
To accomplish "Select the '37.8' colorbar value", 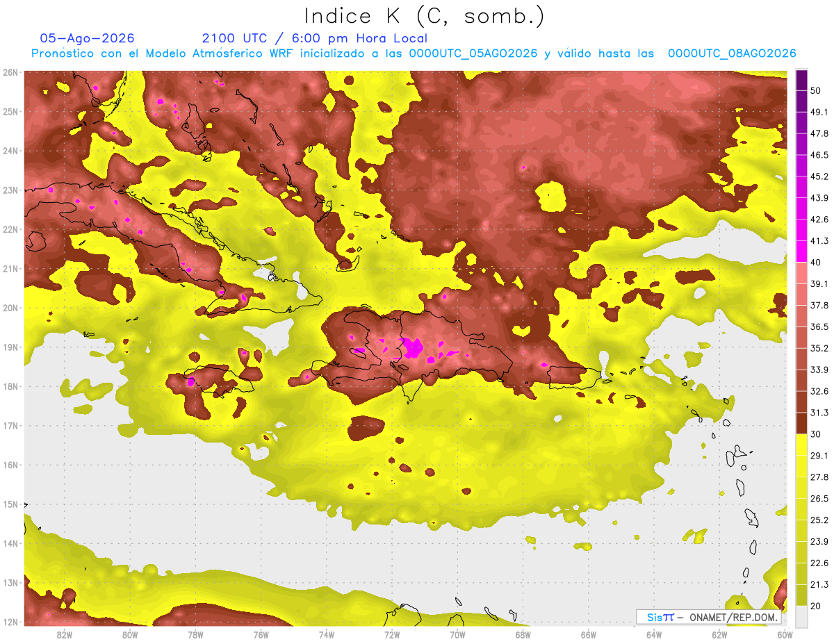I will click(819, 305).
